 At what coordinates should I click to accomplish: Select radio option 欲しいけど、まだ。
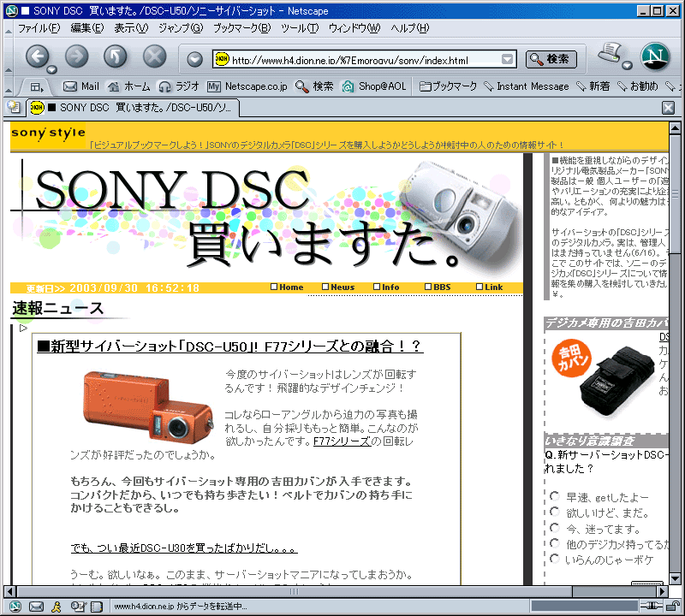pyautogui.click(x=555, y=512)
